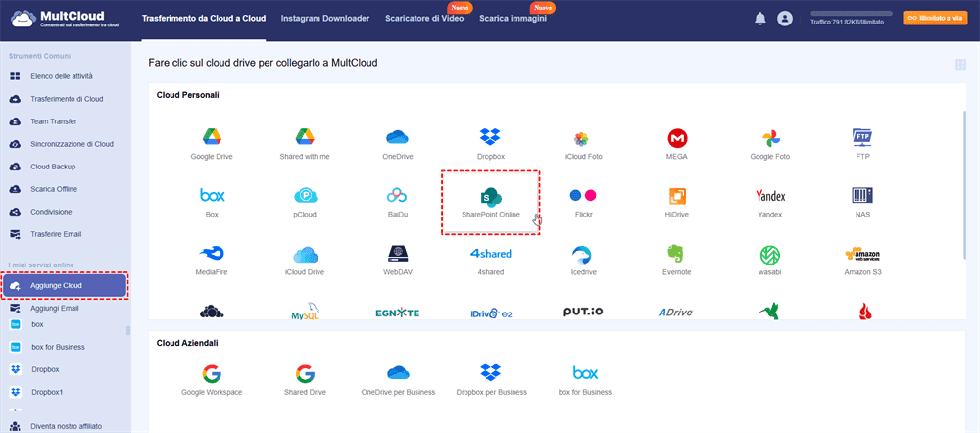Open the Scaricatore di Video tab
Screen dimensions: 980x433
pyautogui.click(x=424, y=19)
